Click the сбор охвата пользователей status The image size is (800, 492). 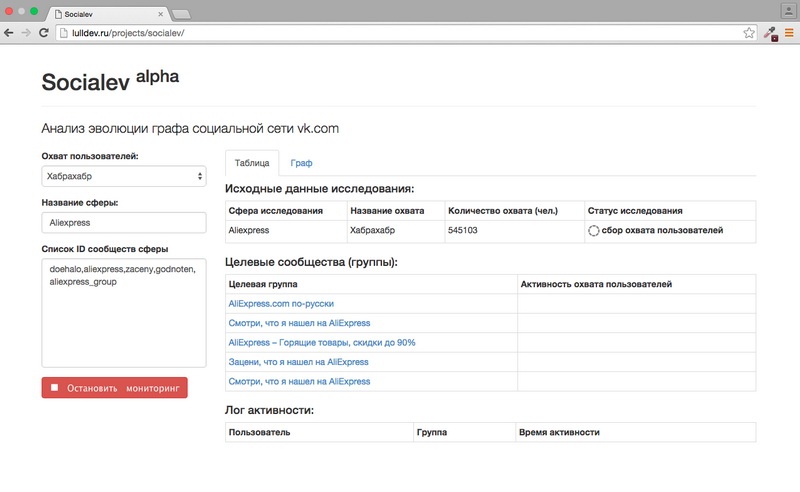pos(662,230)
